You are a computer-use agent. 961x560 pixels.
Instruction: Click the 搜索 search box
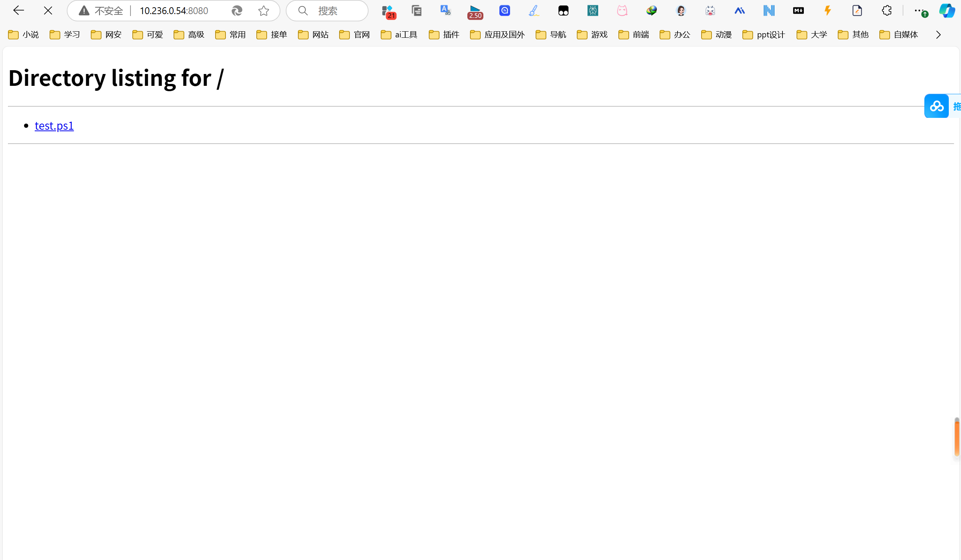coord(327,11)
